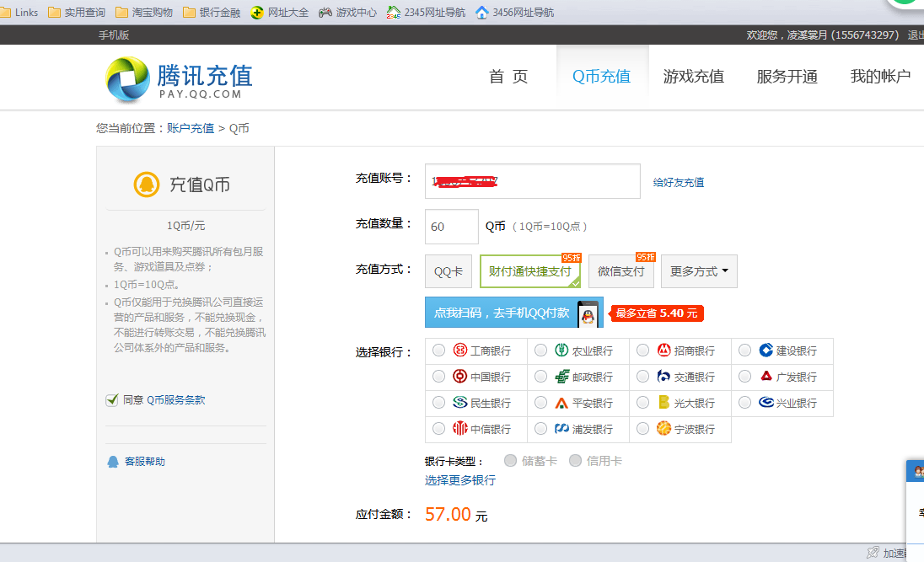Click the 浦发银行 logo icon

click(562, 428)
